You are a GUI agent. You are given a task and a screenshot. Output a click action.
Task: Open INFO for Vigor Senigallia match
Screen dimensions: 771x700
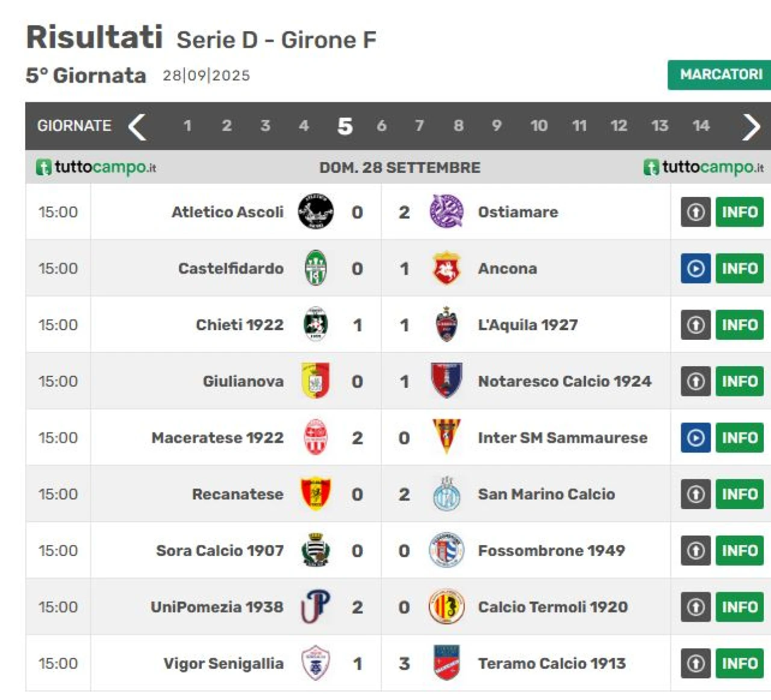point(739,663)
